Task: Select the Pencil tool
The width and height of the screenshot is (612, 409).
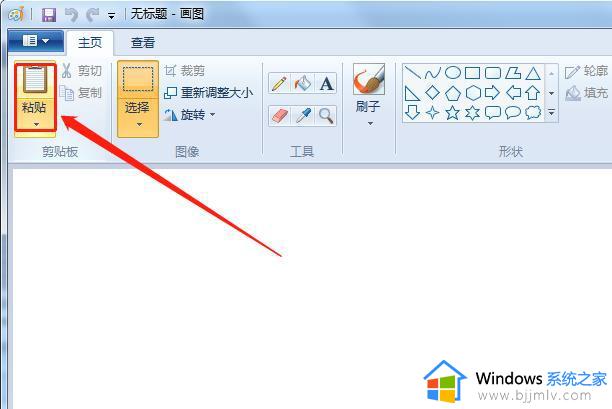Action: (x=279, y=84)
